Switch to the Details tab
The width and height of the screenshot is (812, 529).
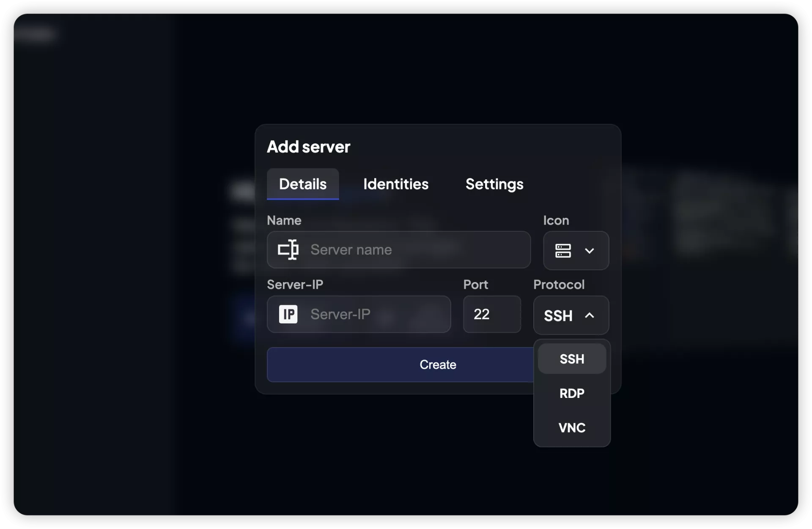(303, 184)
